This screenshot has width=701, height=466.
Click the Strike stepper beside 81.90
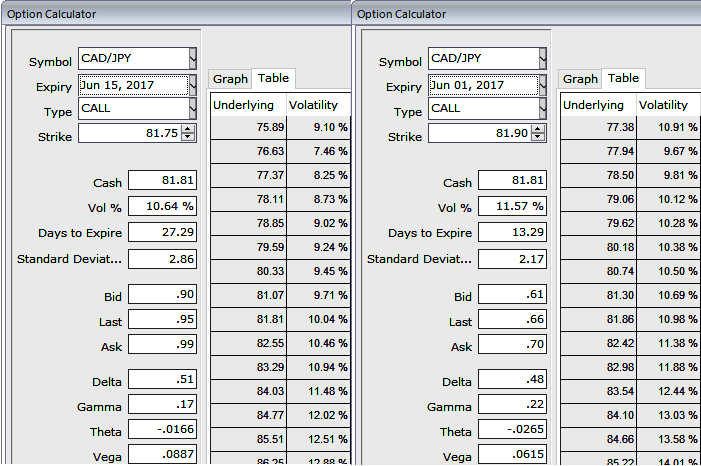[538, 133]
